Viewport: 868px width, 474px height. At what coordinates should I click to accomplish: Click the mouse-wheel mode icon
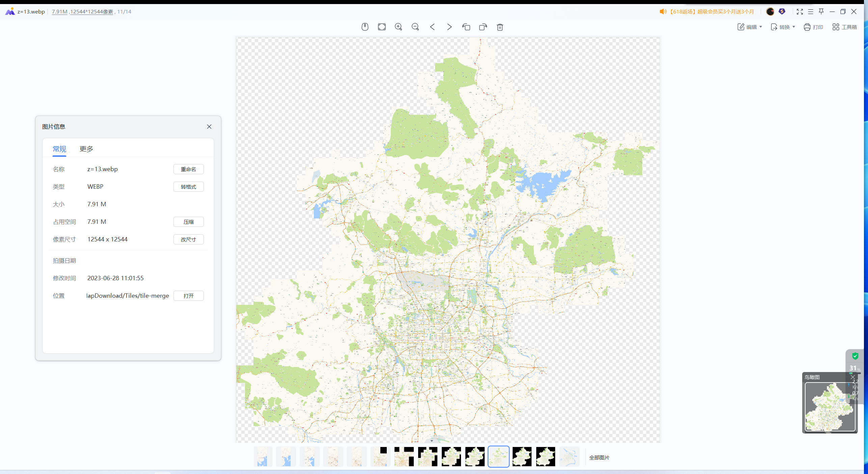(365, 27)
